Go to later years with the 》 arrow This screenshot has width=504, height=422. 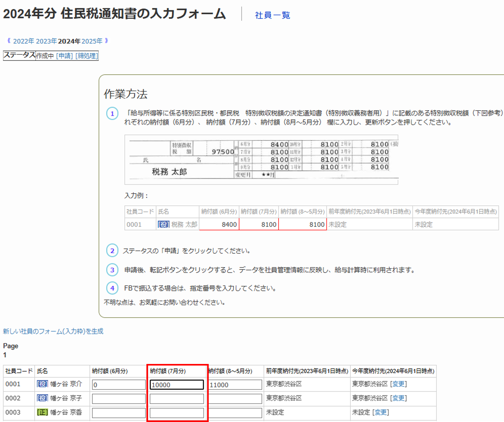pyautogui.click(x=106, y=41)
